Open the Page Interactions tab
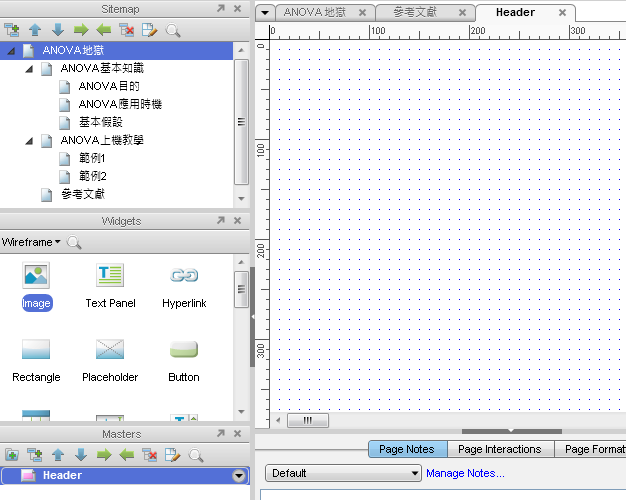Image resolution: width=626 pixels, height=500 pixels. pos(500,449)
